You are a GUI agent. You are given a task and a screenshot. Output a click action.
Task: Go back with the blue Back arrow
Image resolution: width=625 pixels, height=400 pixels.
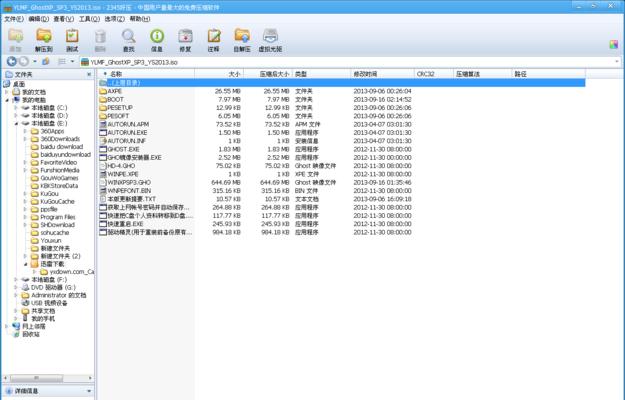12,61
